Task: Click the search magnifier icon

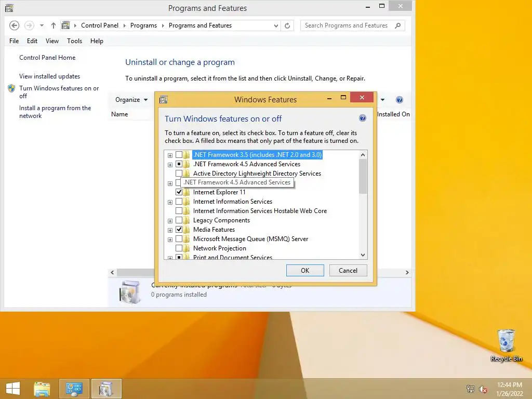Action: click(x=397, y=25)
